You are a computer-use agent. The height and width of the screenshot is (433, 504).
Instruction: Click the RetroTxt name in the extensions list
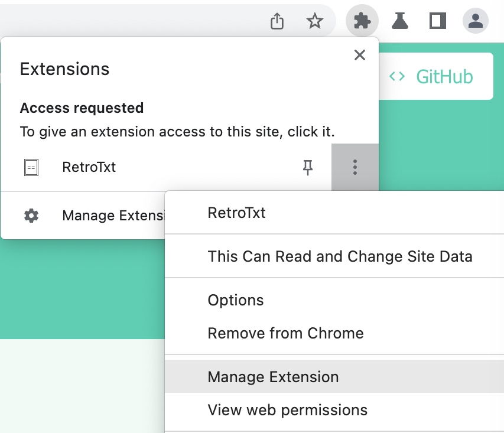point(89,167)
